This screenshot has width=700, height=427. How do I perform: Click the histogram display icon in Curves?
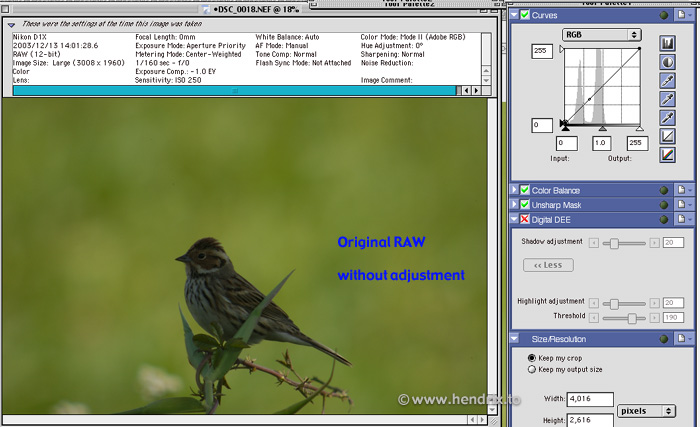point(667,43)
